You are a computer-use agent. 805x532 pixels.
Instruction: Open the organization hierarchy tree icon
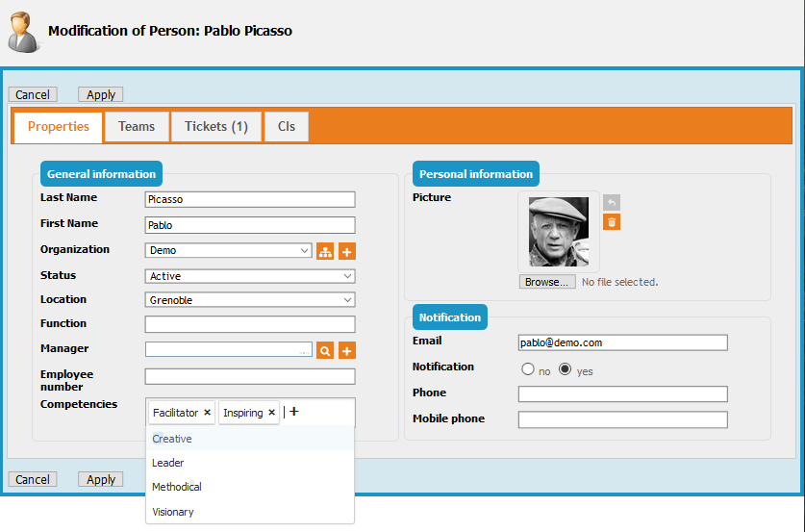click(325, 251)
